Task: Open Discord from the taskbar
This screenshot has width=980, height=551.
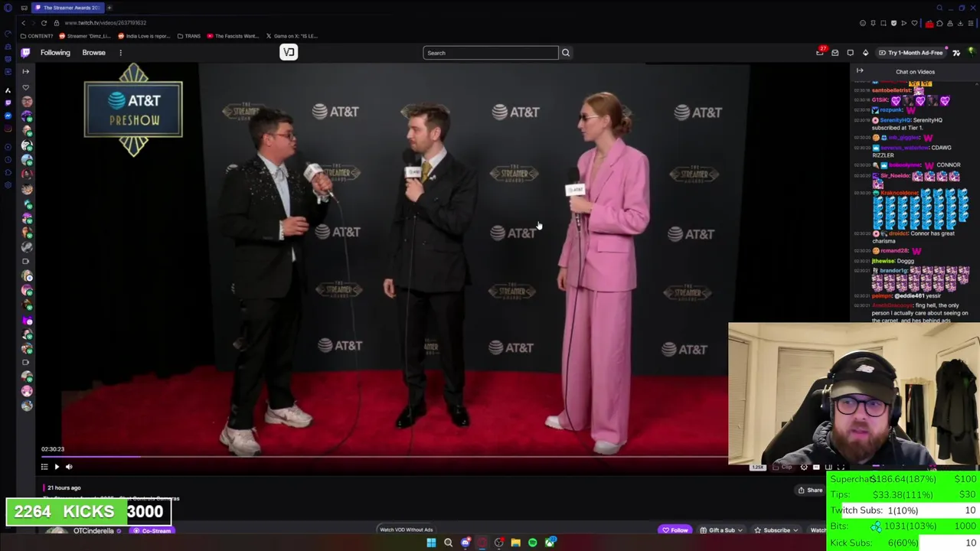Action: pos(465,543)
